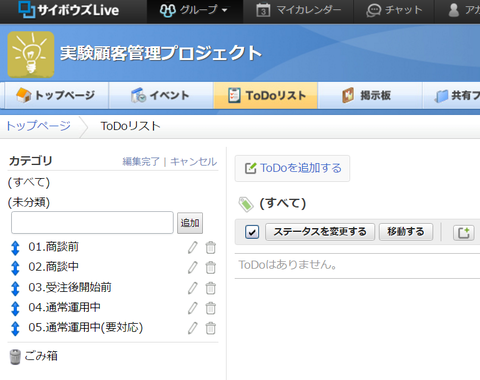Delete 02.商談中 with trash icon
The width and height of the screenshot is (480, 380).
coord(211,268)
